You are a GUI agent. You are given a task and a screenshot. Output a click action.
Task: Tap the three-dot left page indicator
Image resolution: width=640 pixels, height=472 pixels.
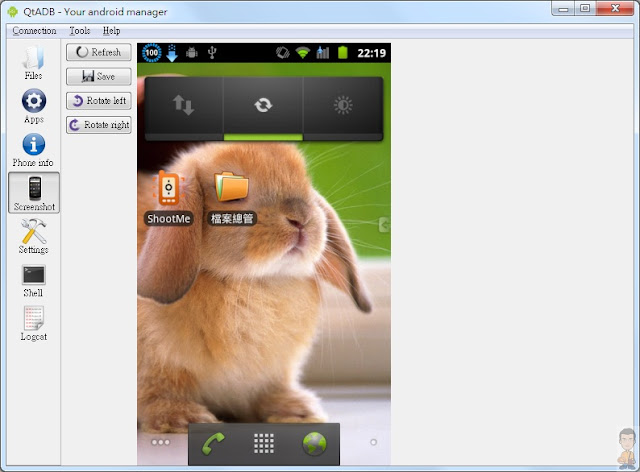pyautogui.click(x=160, y=442)
